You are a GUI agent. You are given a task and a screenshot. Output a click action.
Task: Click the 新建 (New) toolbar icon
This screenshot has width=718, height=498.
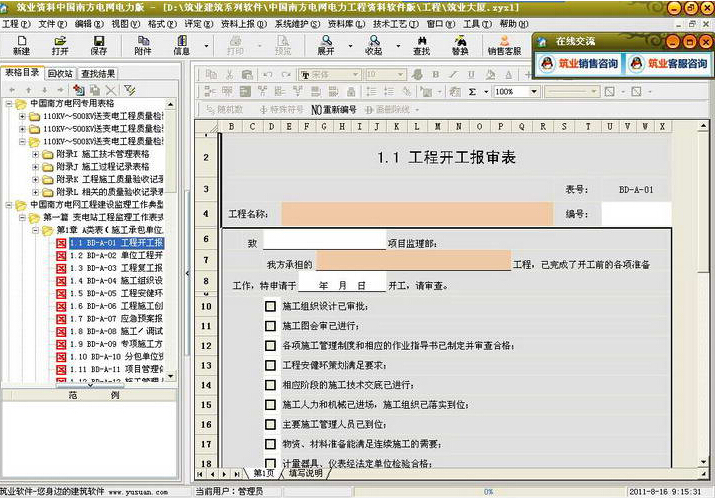pyautogui.click(x=21, y=44)
